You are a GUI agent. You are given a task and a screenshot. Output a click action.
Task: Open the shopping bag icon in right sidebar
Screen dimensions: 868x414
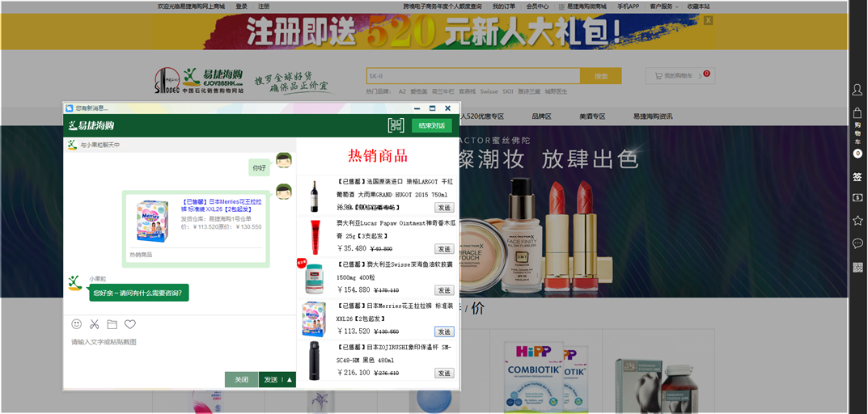tap(857, 113)
